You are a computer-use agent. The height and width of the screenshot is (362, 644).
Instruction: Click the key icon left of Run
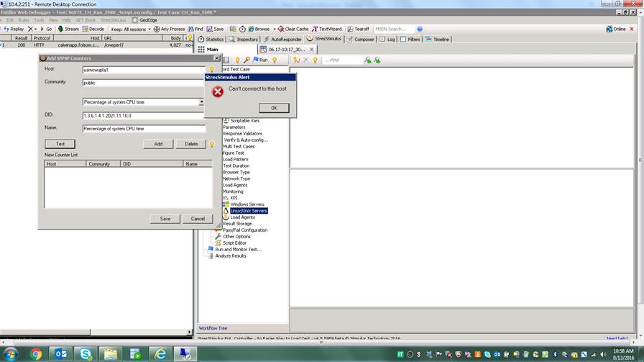pyautogui.click(x=247, y=60)
